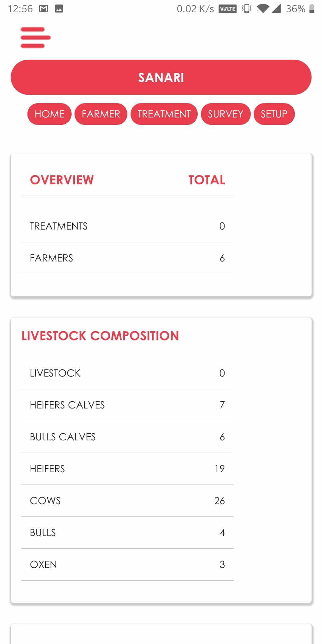Viewport: 322px width, 644px height.
Task: Click the LIVESTOCK COMPOSITION heading
Action: point(100,336)
